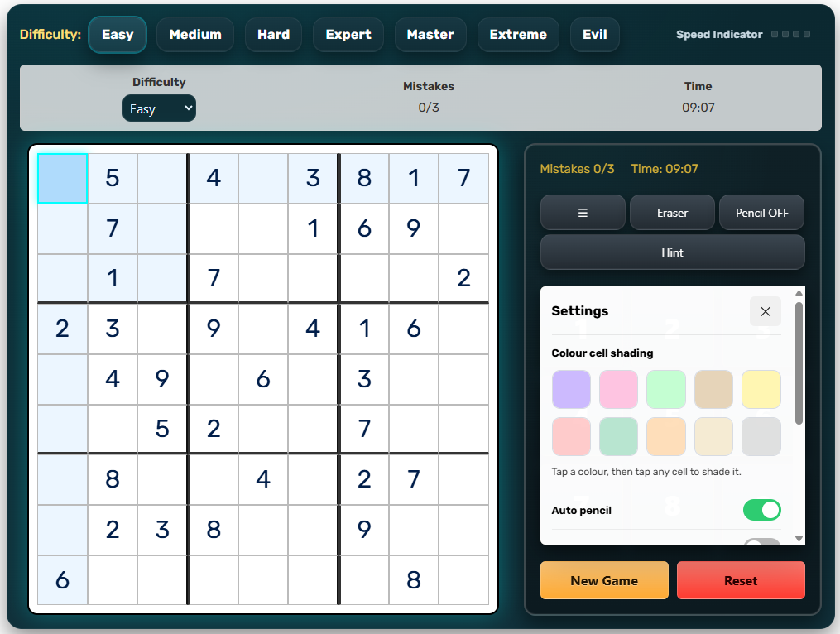Screen dimensions: 840x634
Task: Switch to Evil difficulty
Action: click(594, 34)
